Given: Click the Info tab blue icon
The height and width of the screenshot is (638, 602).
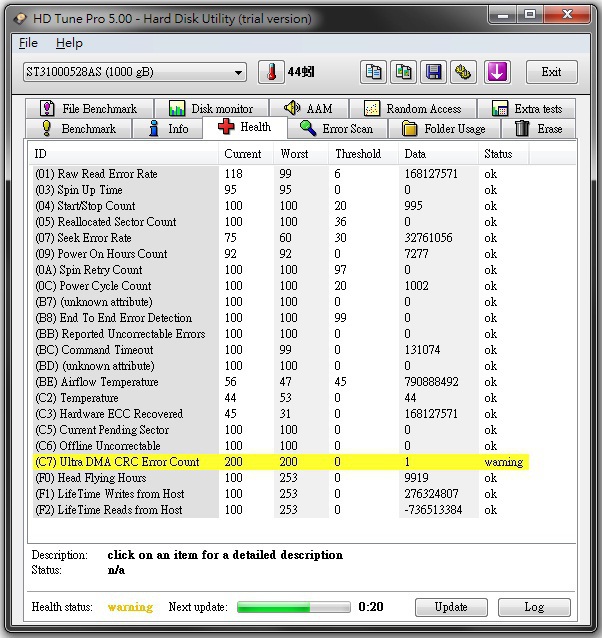Looking at the screenshot, I should click(x=154, y=129).
